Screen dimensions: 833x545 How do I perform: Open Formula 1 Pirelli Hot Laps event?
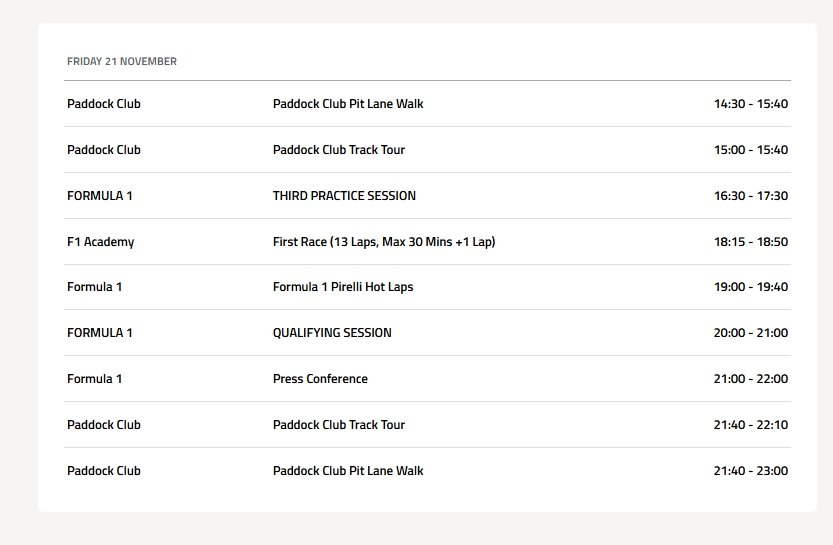pyautogui.click(x=343, y=287)
